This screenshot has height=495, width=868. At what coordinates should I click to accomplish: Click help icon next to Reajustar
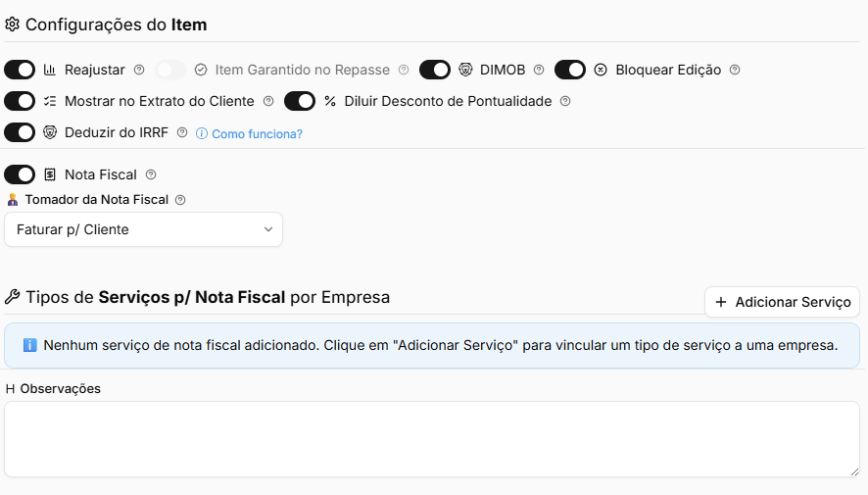[139, 70]
